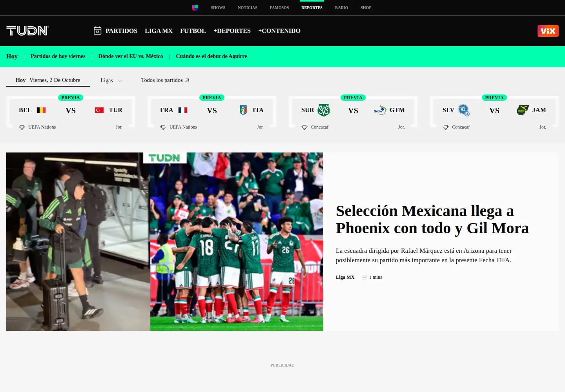
Task: Open SHOWS in the top bar
Action: pyautogui.click(x=218, y=7)
